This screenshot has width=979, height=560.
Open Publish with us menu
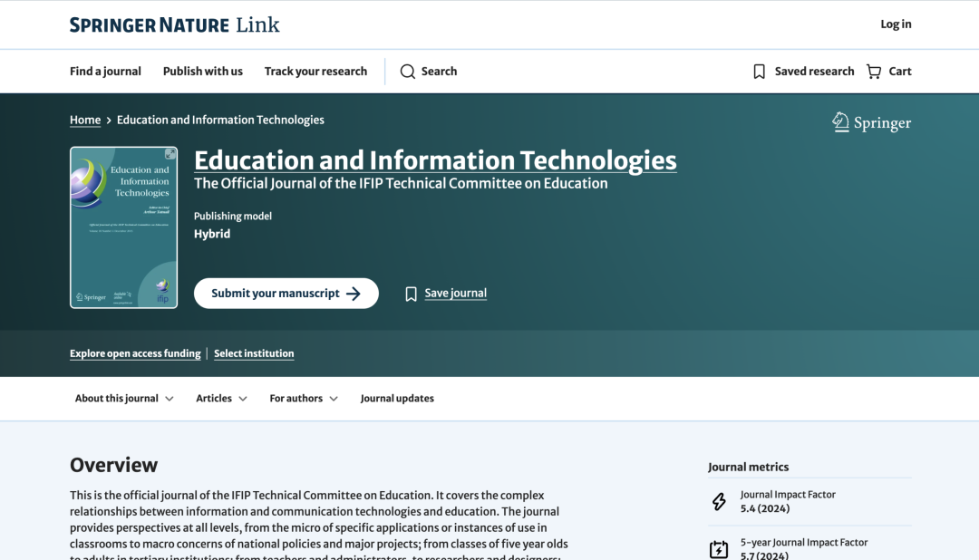click(203, 72)
